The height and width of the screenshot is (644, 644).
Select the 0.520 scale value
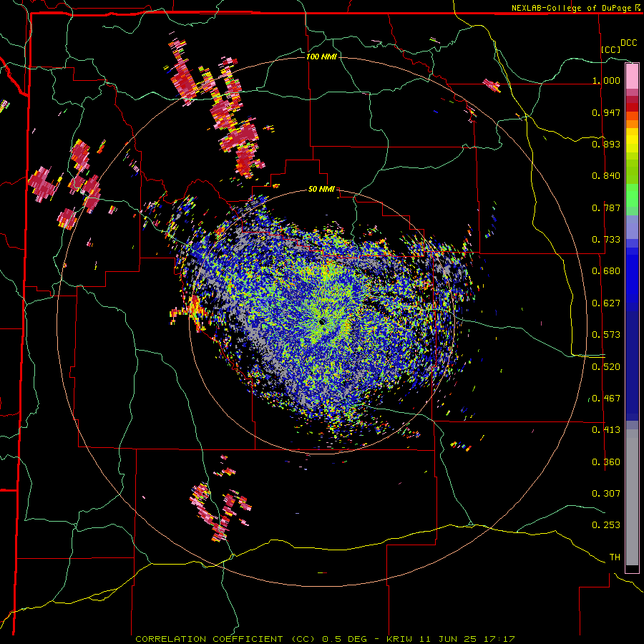pos(606,367)
